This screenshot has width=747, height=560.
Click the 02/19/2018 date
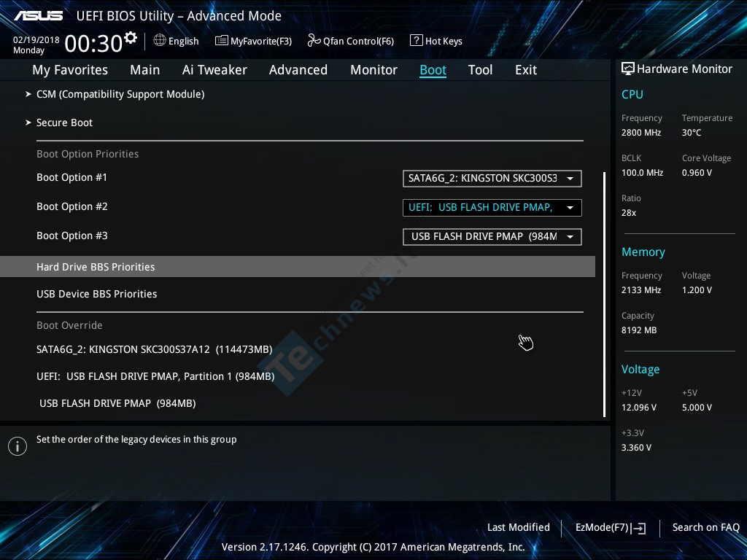pos(36,39)
